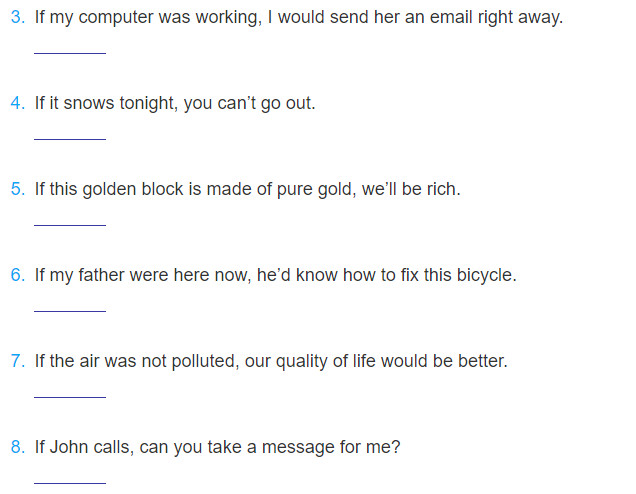The width and height of the screenshot is (636, 494).
Task: Click the question number 5 label
Action: 17,190
